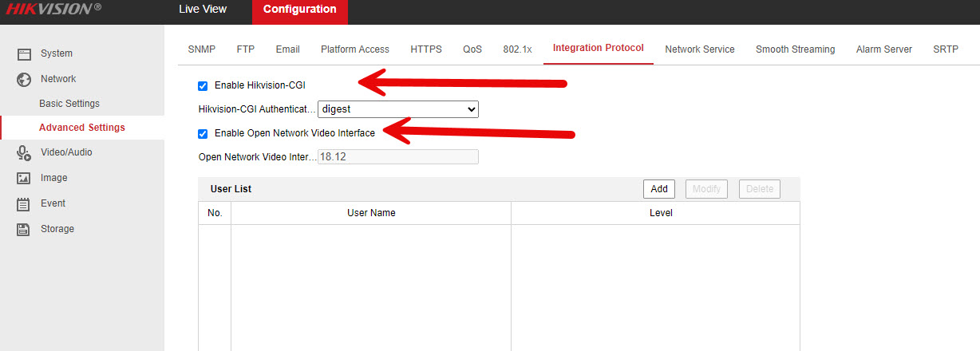Viewport: 980px width, 351px height.
Task: Open the HTTPS tab
Action: 426,49
